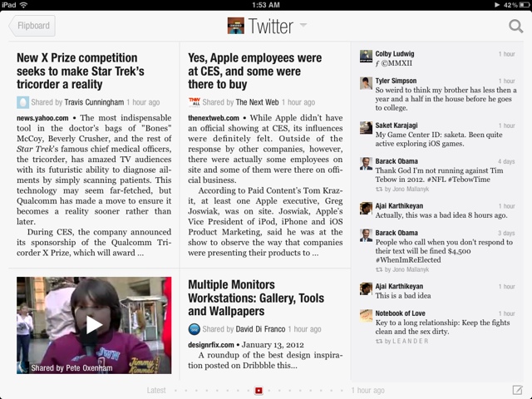Viewport: 532px width, 399px height.
Task: Open the search magnifier icon
Action: [515, 26]
